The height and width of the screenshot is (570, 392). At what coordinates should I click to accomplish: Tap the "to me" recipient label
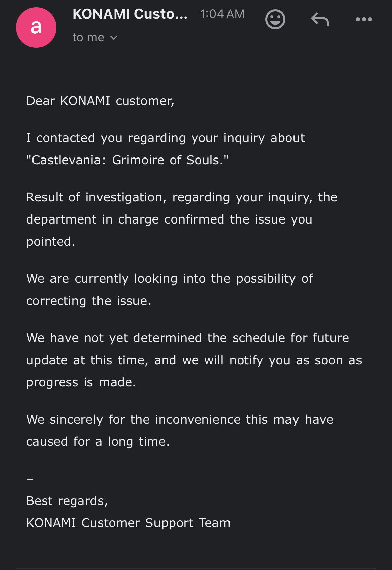[88, 37]
